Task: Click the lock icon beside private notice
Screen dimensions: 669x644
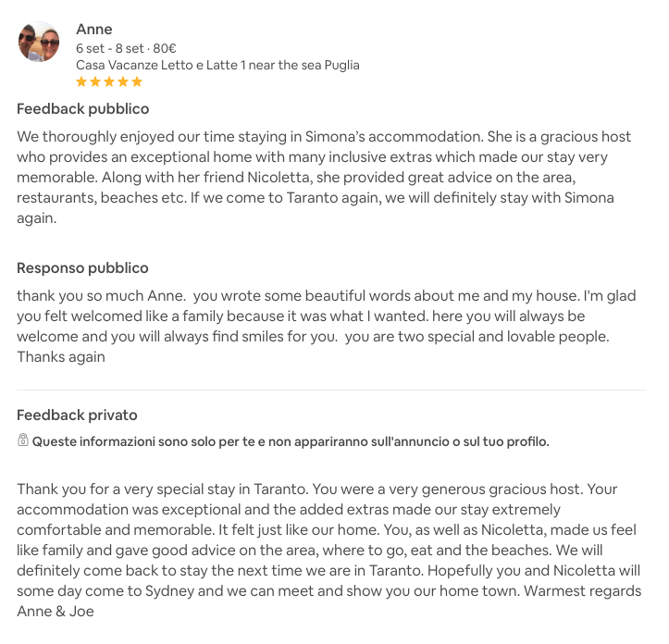Action: pos(22,440)
